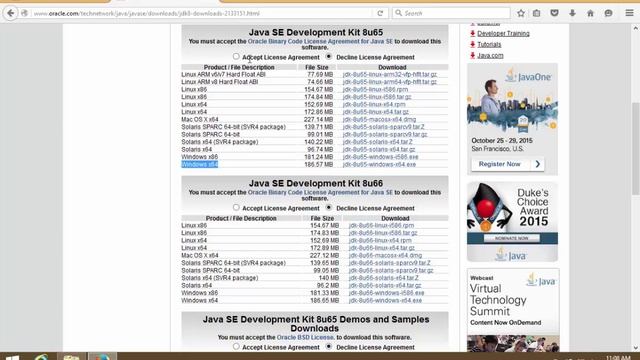
Task: Go back using the browser back arrow
Action: (11, 13)
